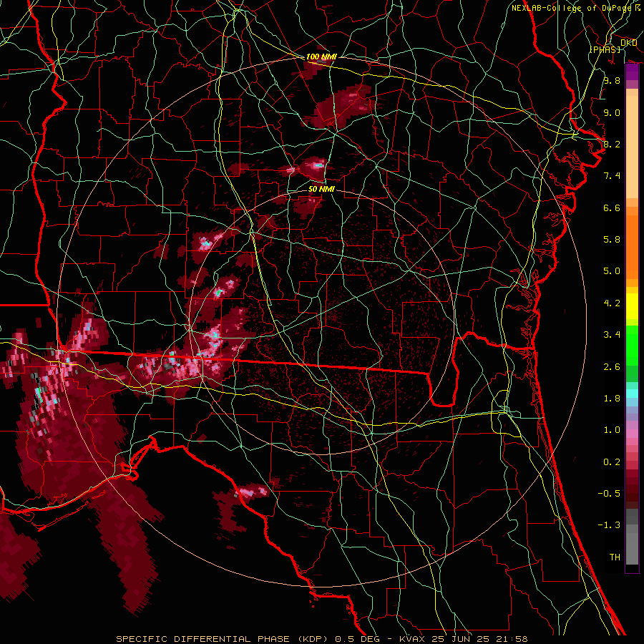The image size is (644, 644).
Task: Select the 9.8 legend value
Action: click(612, 80)
